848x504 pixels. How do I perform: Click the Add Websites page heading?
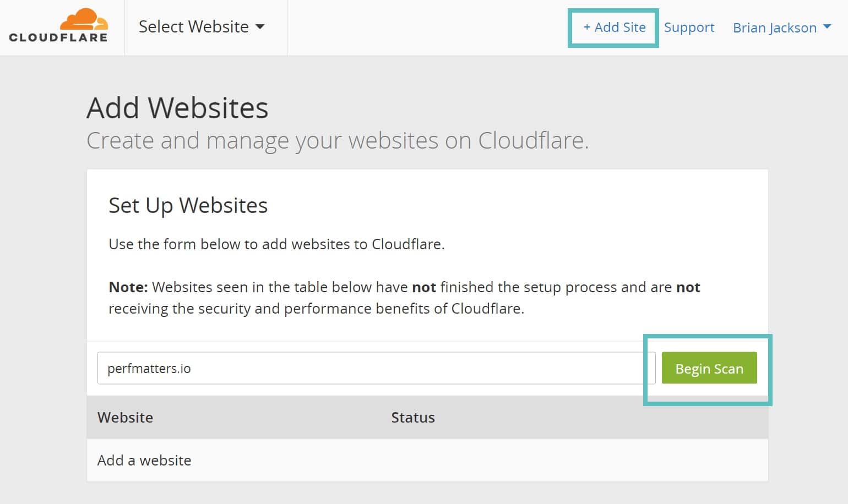(x=177, y=108)
